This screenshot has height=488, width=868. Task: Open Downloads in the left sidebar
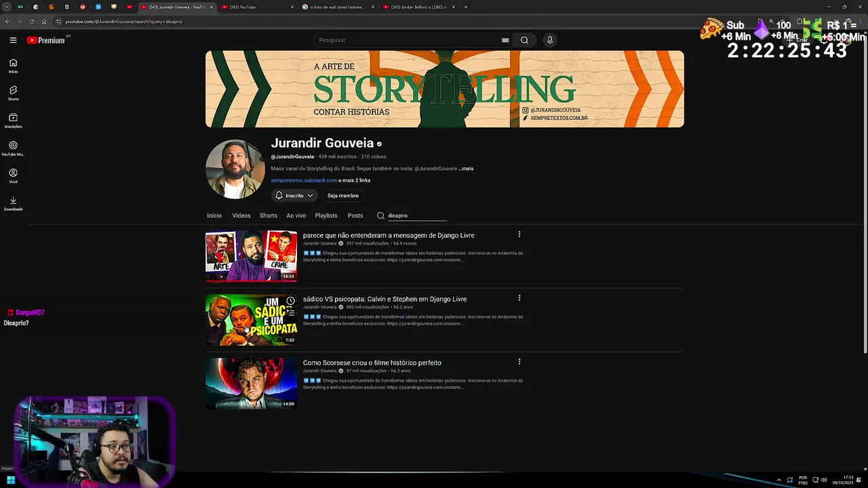point(13,203)
